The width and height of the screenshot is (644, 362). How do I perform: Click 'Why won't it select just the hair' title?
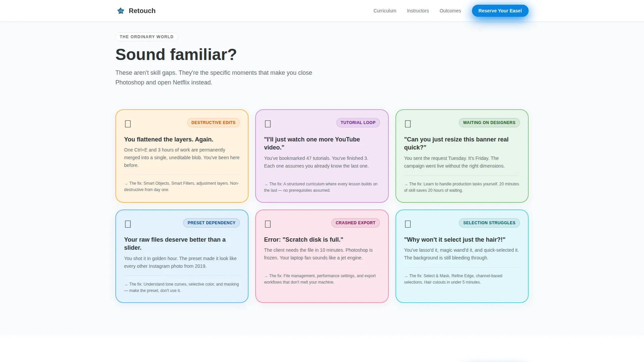[x=454, y=240]
